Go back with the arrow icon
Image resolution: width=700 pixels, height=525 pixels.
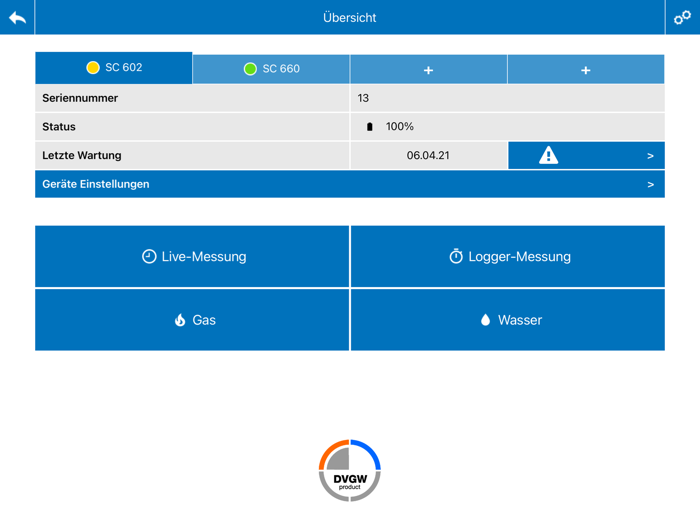click(17, 18)
